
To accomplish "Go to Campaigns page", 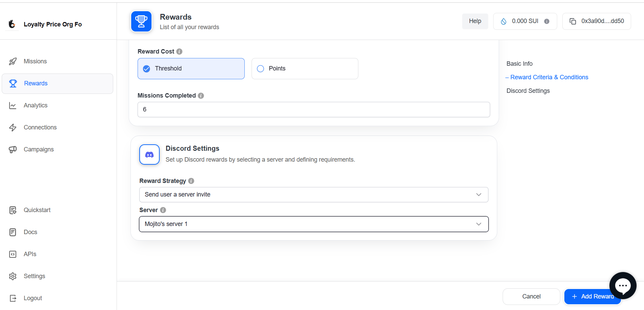I will (x=58, y=149).
